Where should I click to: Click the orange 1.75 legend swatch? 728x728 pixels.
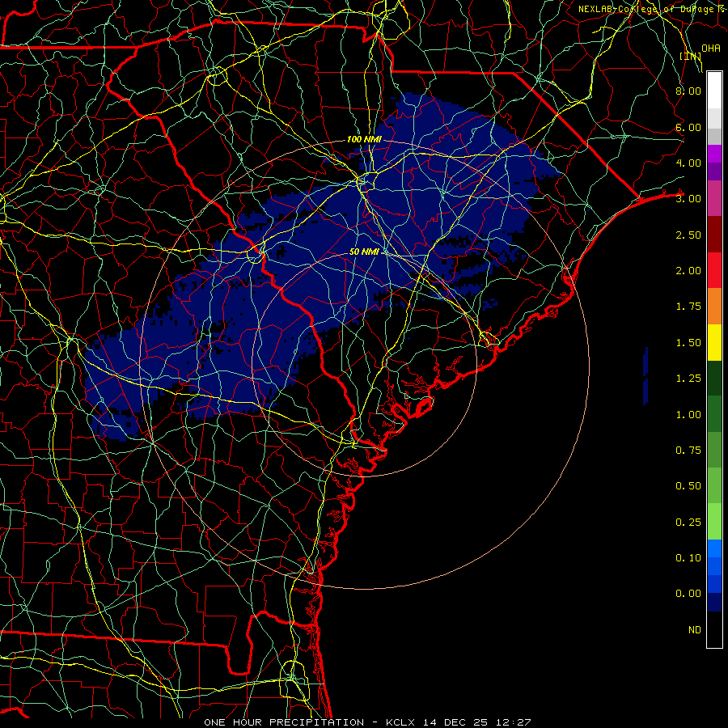(714, 307)
